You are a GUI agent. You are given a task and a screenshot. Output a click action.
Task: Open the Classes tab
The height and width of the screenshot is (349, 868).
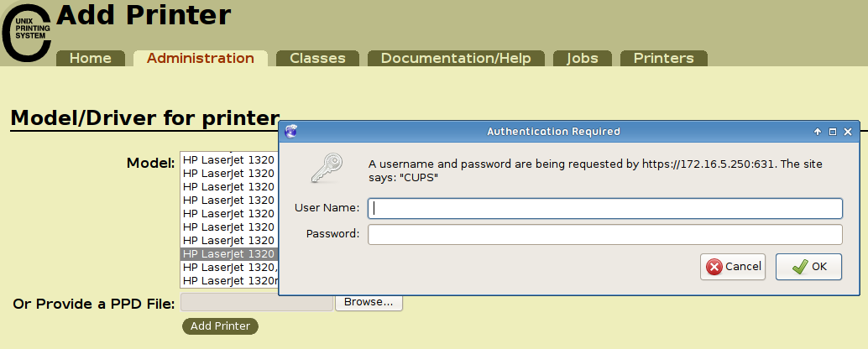point(318,58)
